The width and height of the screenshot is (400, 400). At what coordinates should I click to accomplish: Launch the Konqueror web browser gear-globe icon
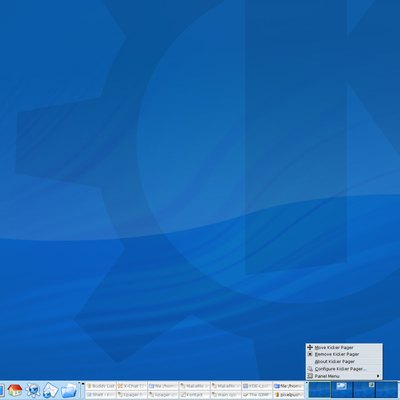33,390
